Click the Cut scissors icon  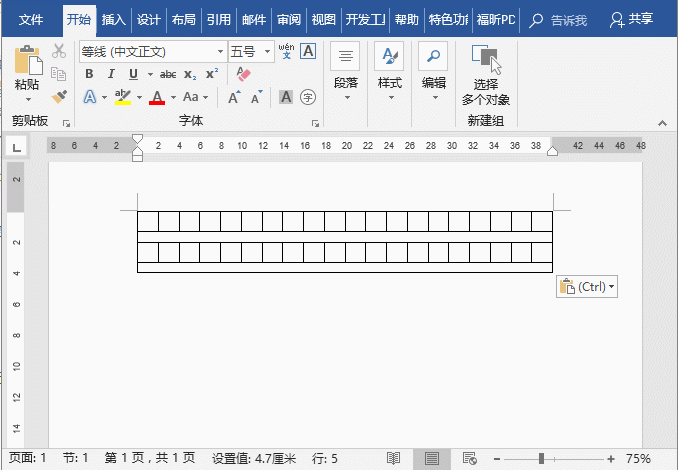[x=59, y=51]
